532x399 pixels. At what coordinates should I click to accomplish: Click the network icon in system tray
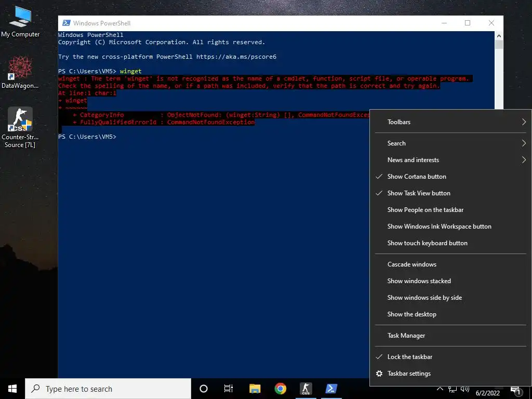click(x=453, y=390)
